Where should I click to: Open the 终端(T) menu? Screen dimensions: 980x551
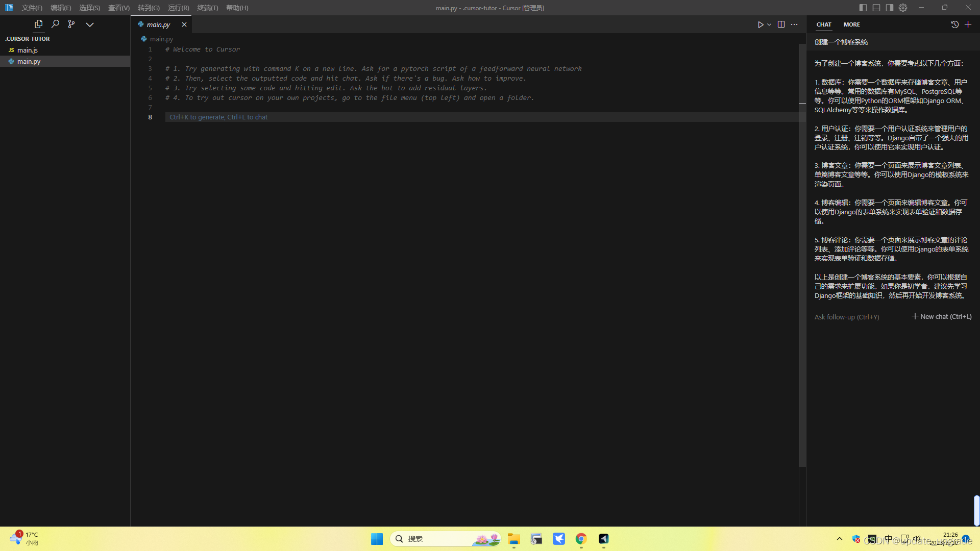207,8
